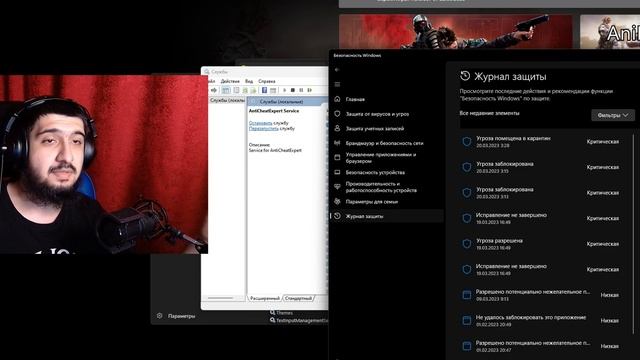Go back in Windows Security window
This screenshot has height=360, width=640.
pyautogui.click(x=337, y=70)
